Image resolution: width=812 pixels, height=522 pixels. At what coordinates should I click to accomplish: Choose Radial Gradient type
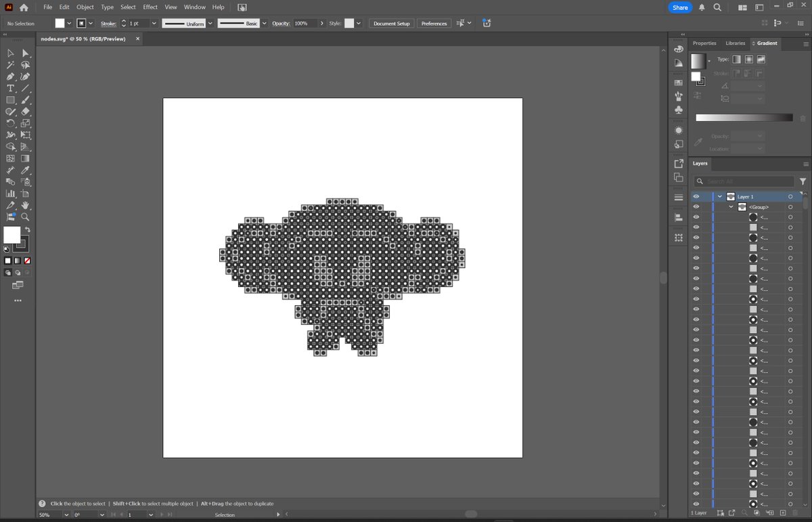point(749,60)
